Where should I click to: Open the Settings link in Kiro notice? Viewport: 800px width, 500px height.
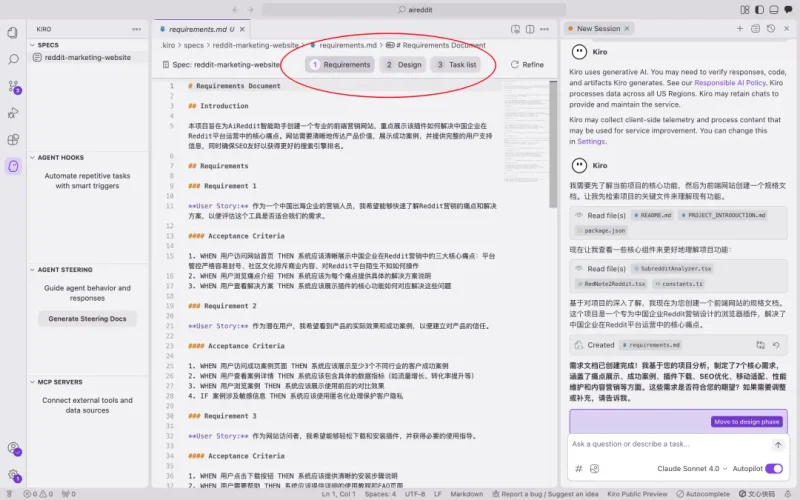591,141
